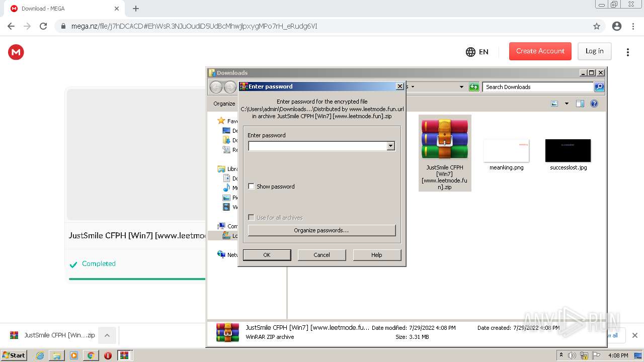Image resolution: width=644 pixels, height=362 pixels.
Task: Switch to WinRAR taskbar icon
Action: pyautogui.click(x=124, y=355)
